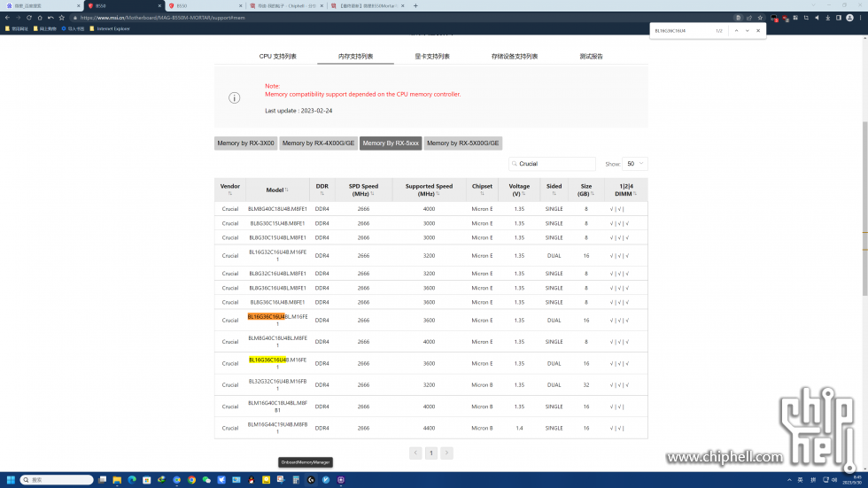Viewport: 868px width, 488px height.
Task: Open QQ penguin icon in taskbar
Action: pyautogui.click(x=252, y=480)
